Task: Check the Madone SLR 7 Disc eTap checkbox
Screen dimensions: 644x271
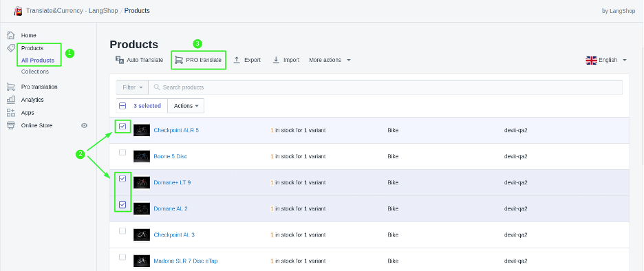Action: [122, 257]
